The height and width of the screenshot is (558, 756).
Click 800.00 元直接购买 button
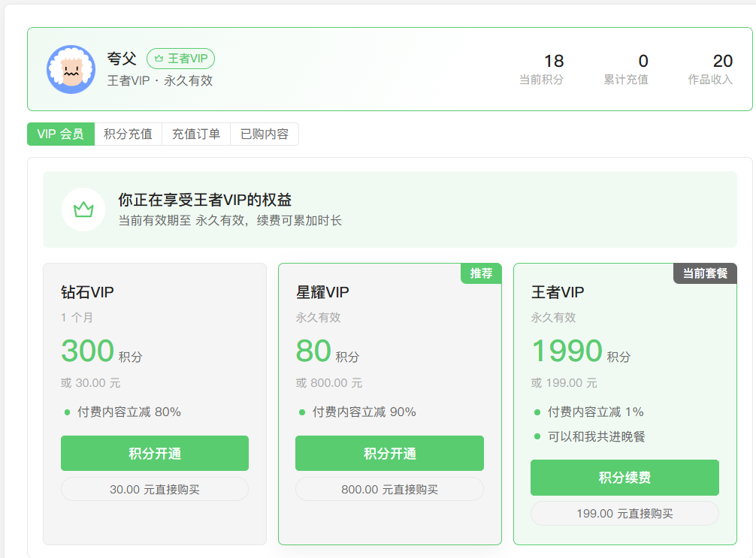[x=389, y=490]
